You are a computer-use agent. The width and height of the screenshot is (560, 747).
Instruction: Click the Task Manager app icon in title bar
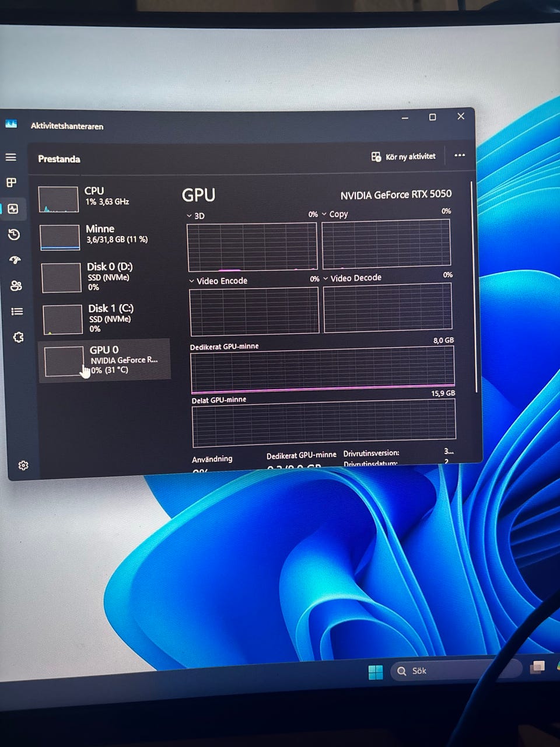click(x=11, y=124)
